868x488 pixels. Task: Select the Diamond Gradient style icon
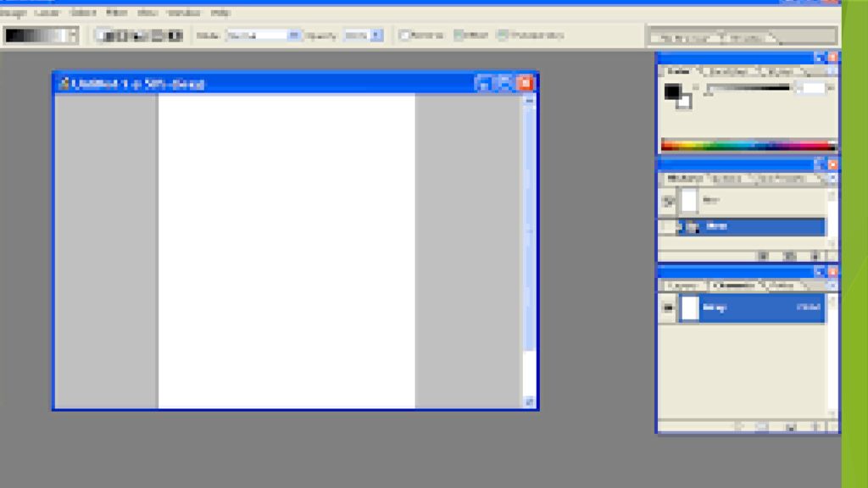pyautogui.click(x=175, y=36)
